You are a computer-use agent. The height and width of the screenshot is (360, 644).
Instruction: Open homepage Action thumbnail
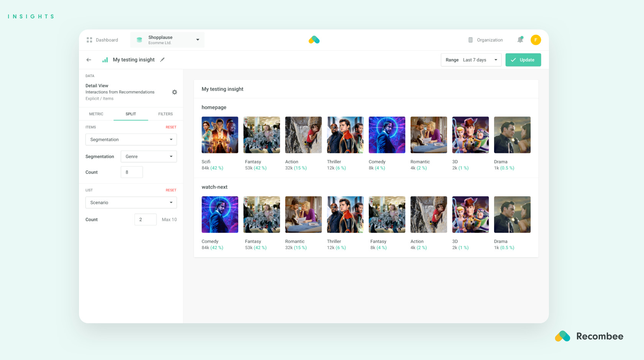point(304,135)
